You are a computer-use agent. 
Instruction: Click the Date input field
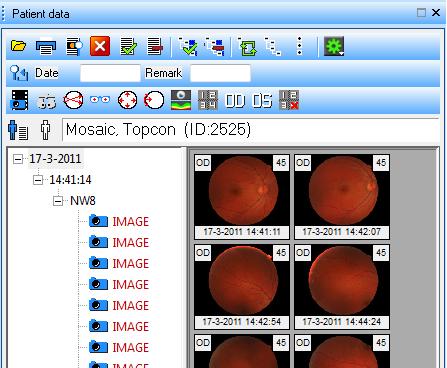110,73
